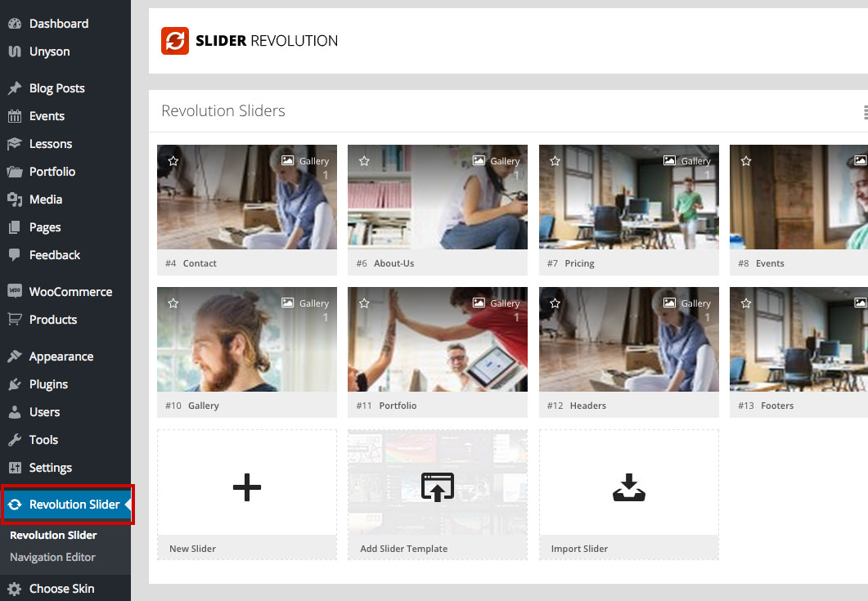Click the plus icon for New Slider

point(247,487)
